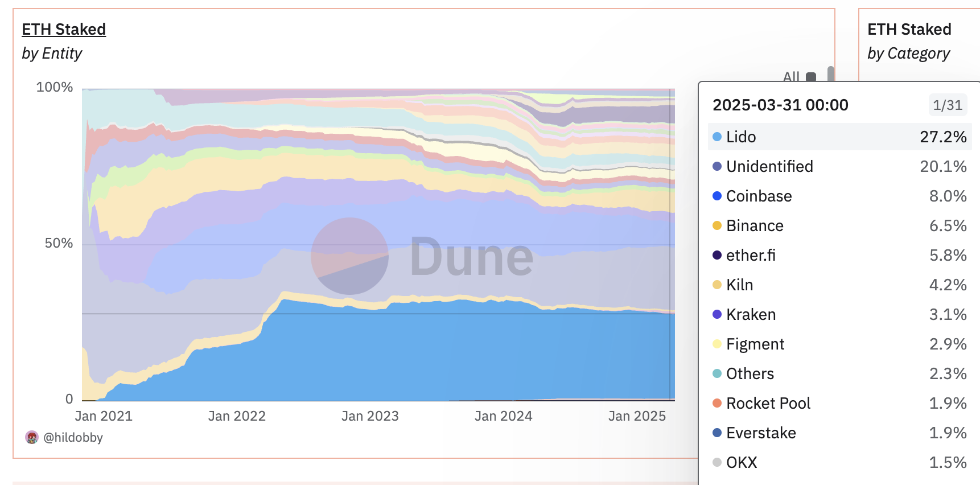Viewport: 980px width, 485px height.
Task: Click the Jan 2023 axis label
Action: [370, 416]
